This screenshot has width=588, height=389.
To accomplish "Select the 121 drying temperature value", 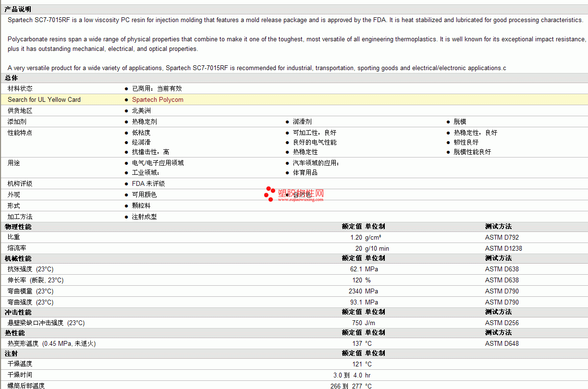I will point(357,364).
